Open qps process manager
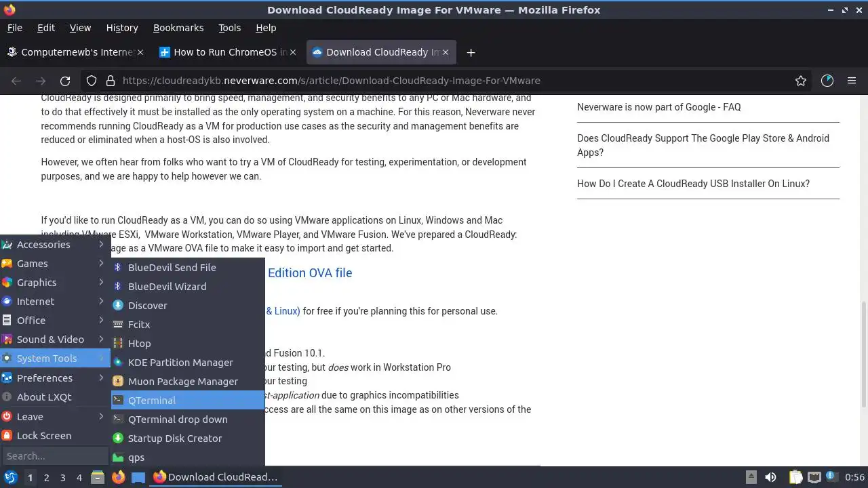Image resolution: width=868 pixels, height=488 pixels. [188, 457]
